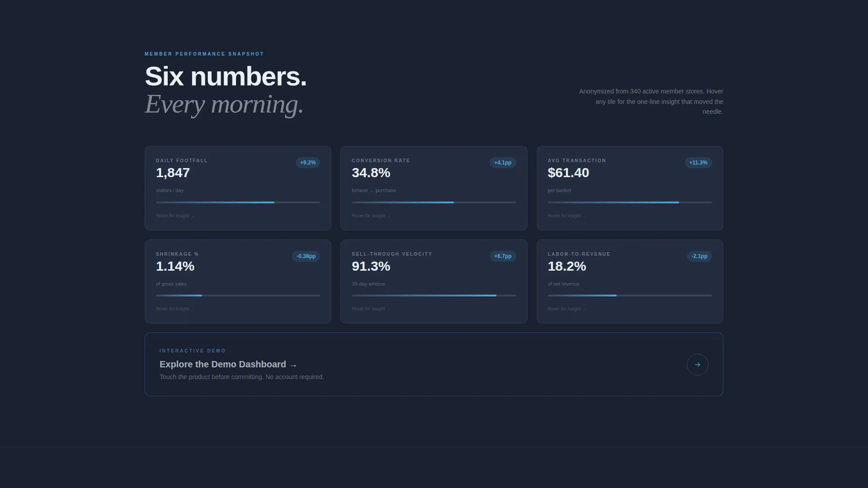Click the 'of gross sales' caption

pos(171,284)
